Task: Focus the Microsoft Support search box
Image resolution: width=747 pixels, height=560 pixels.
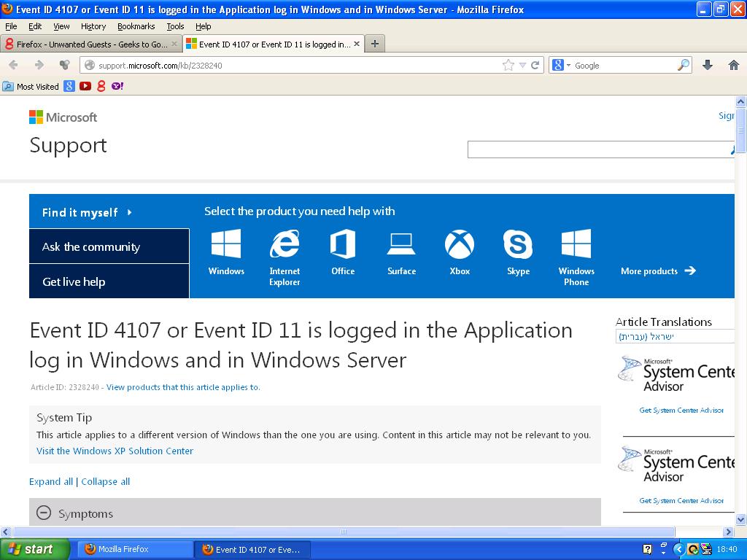Action: click(x=600, y=149)
